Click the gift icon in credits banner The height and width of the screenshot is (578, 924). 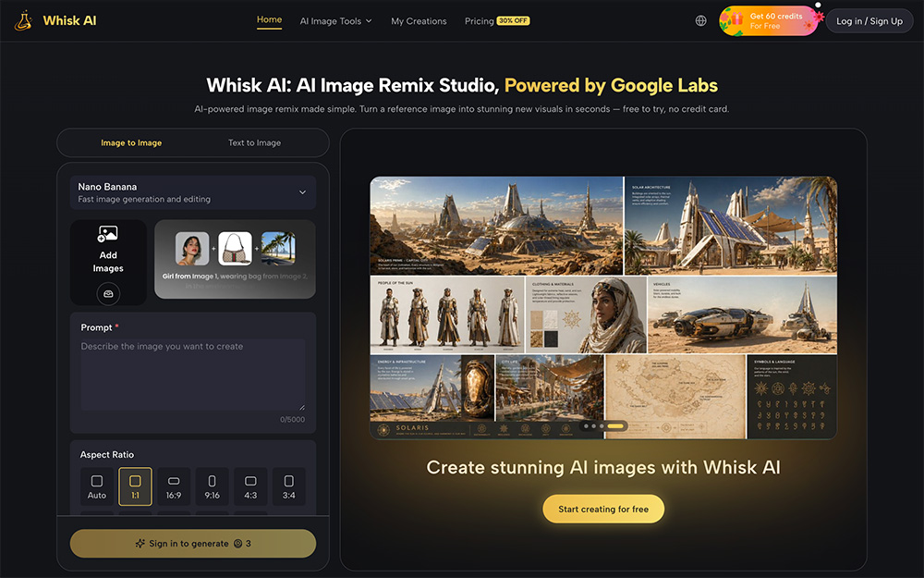pyautogui.click(x=736, y=20)
